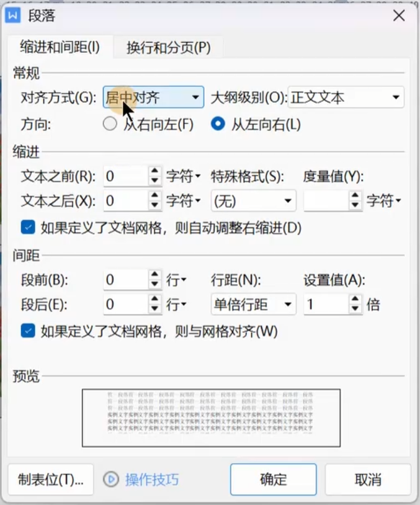Open unit dropdown for 段后
Image resolution: width=420 pixels, height=505 pixels.
click(176, 304)
